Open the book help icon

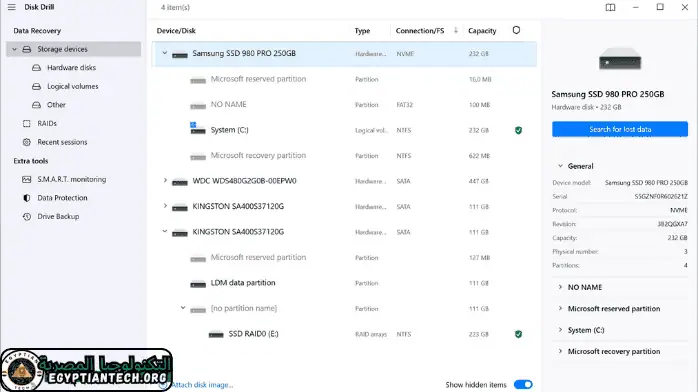coord(610,8)
